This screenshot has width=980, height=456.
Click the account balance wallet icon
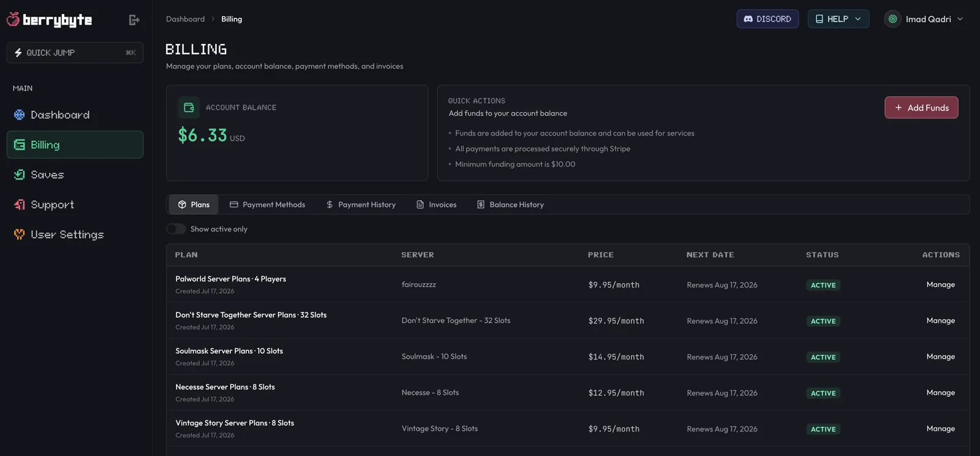189,107
